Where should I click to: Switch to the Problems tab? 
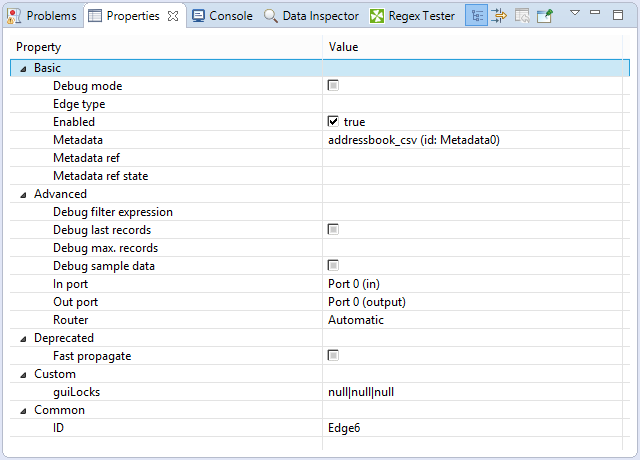43,16
